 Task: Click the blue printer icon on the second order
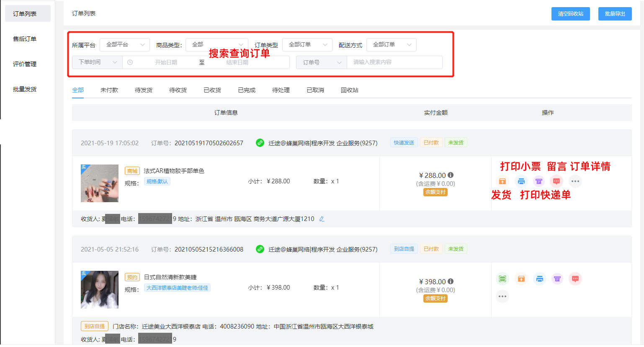pos(539,279)
